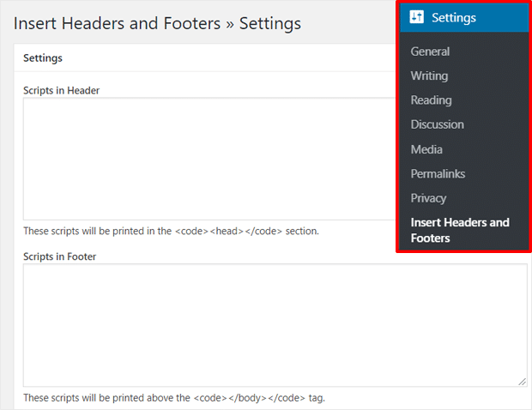The height and width of the screenshot is (410, 532).
Task: Choose Media from the Settings submenu
Action: coord(426,149)
